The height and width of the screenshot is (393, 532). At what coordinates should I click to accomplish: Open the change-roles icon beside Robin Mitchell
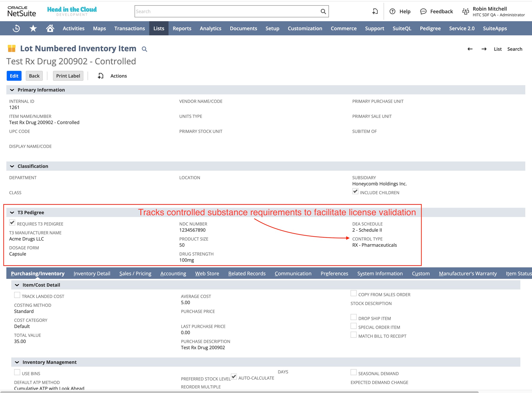[x=466, y=11]
